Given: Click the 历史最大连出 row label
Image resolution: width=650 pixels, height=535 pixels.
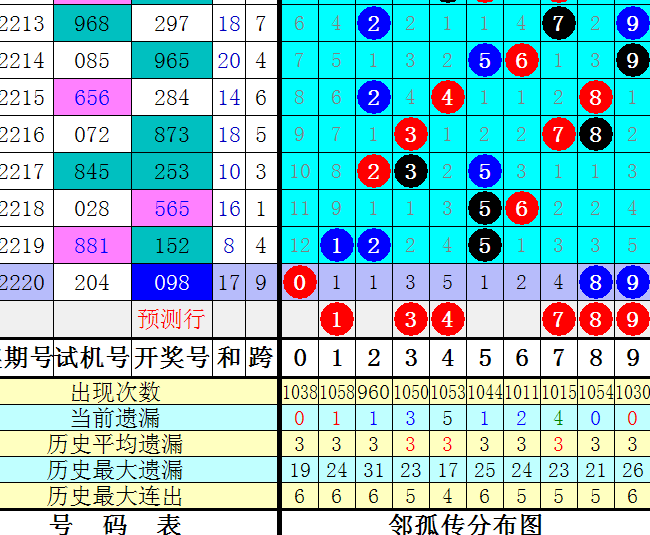Looking at the screenshot, I should 114,496.
